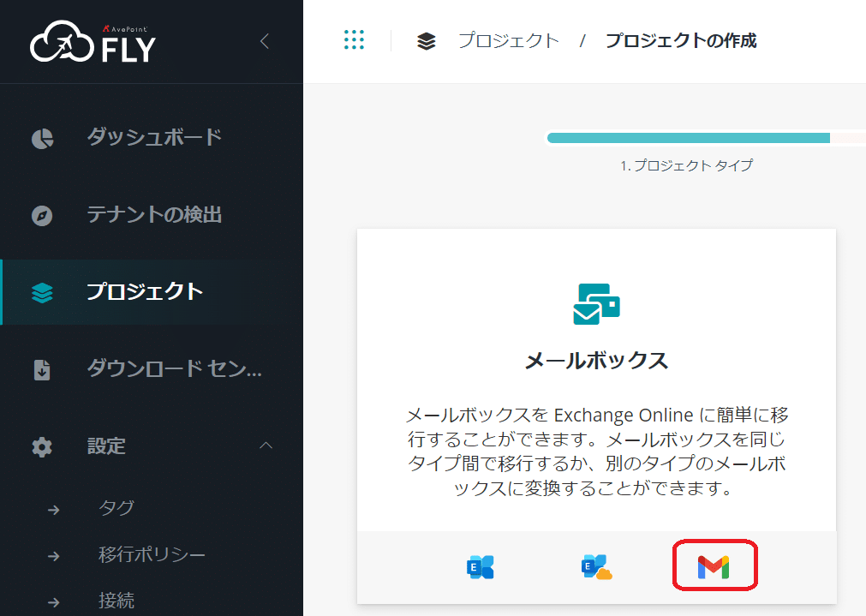The width and height of the screenshot is (866, 616).
Task: Click the AvePoint FLY cloud logo
Action: (x=93, y=42)
